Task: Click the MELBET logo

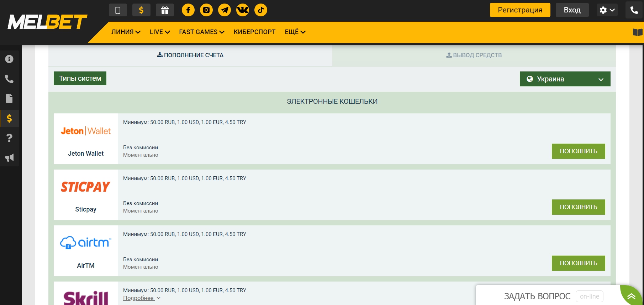Action: click(x=47, y=22)
